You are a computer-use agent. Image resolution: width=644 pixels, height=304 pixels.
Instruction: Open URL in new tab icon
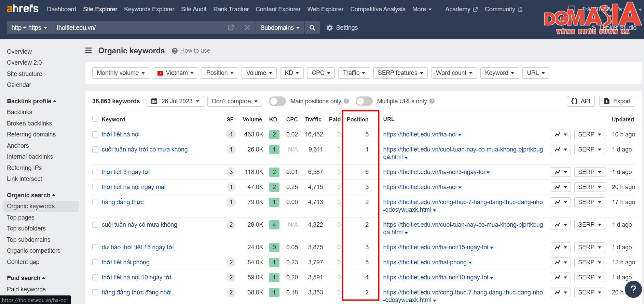pyautogui.click(x=231, y=28)
